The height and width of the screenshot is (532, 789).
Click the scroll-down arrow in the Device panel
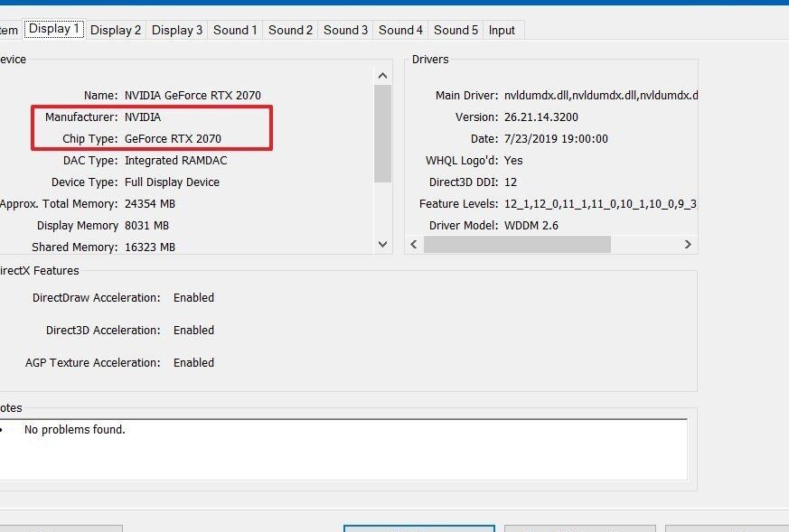pos(381,242)
